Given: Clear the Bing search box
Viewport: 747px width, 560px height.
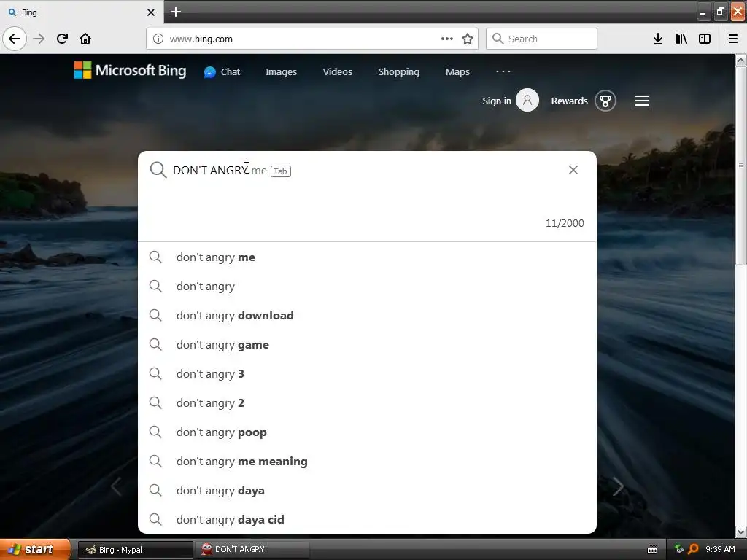Looking at the screenshot, I should coord(573,170).
